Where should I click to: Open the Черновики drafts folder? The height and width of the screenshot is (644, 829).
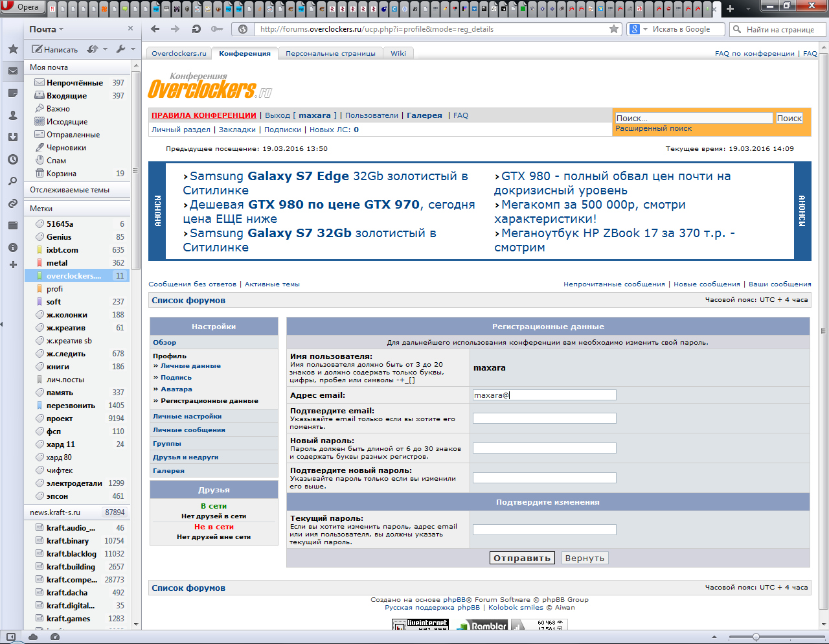point(78,148)
